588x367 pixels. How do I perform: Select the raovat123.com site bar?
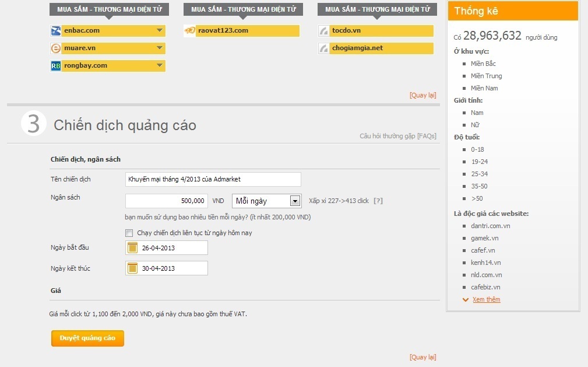[x=242, y=31]
